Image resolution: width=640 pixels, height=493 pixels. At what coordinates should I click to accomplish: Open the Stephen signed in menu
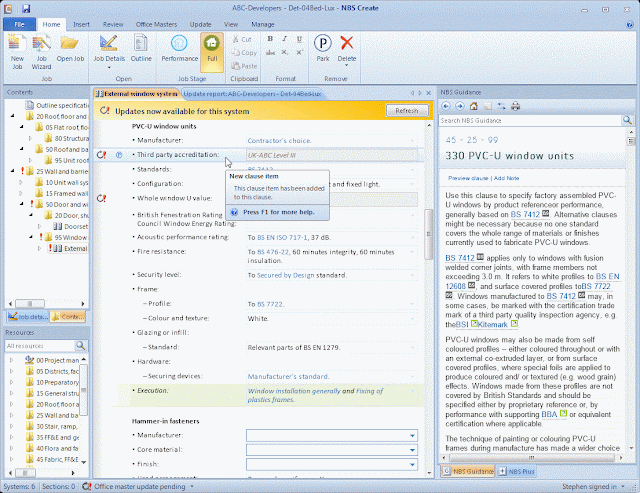tap(593, 486)
